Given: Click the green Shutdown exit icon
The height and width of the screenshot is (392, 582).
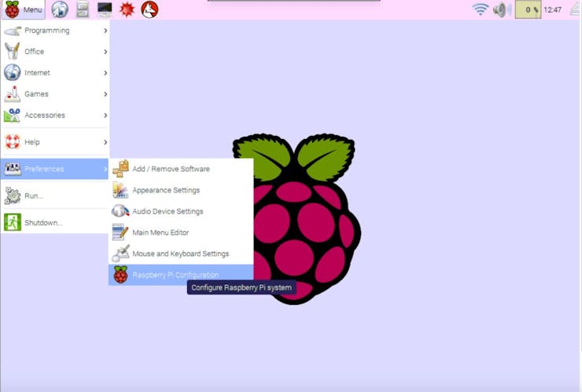Looking at the screenshot, I should [13, 222].
